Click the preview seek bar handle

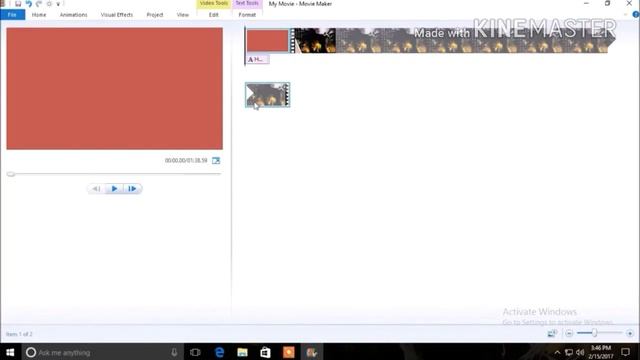click(11, 174)
